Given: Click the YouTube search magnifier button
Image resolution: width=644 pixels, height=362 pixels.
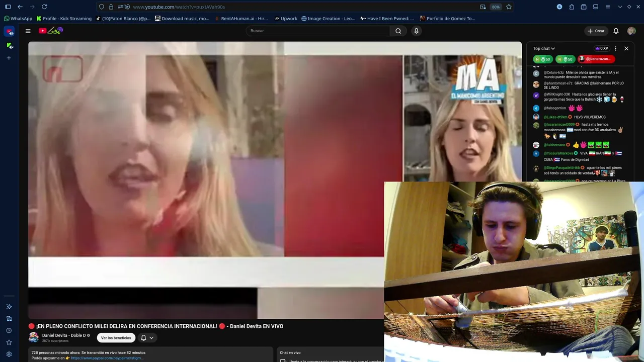Looking at the screenshot, I should [398, 31].
